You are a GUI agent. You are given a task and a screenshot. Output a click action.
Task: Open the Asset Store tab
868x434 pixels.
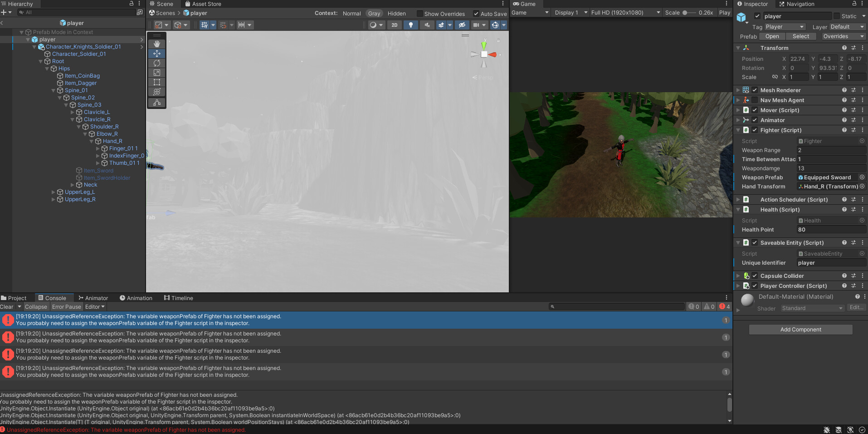click(x=203, y=4)
